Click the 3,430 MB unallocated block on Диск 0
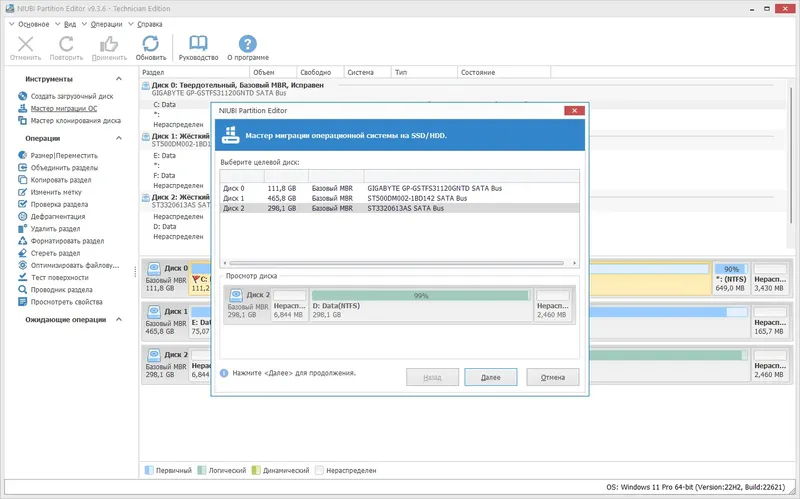The image size is (800, 499). point(769,278)
